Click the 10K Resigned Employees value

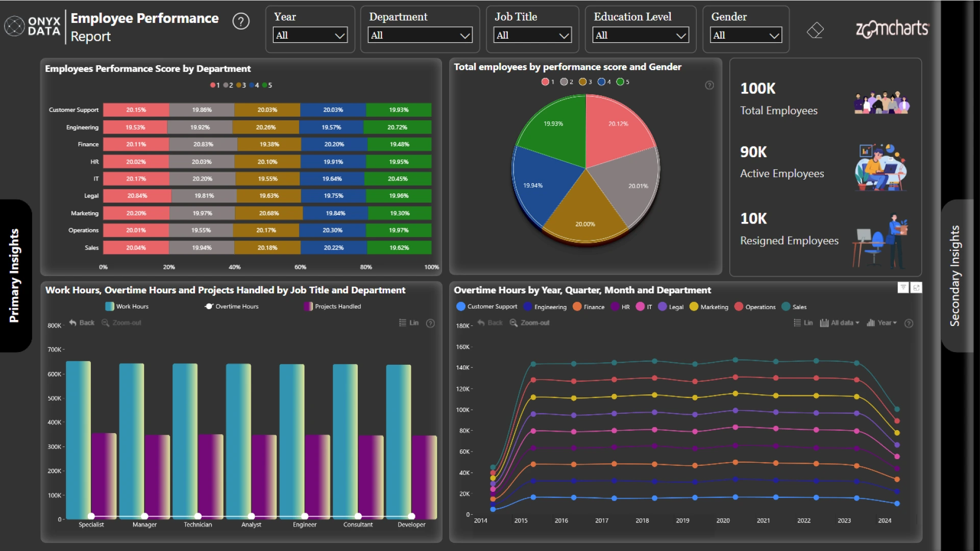click(x=753, y=219)
